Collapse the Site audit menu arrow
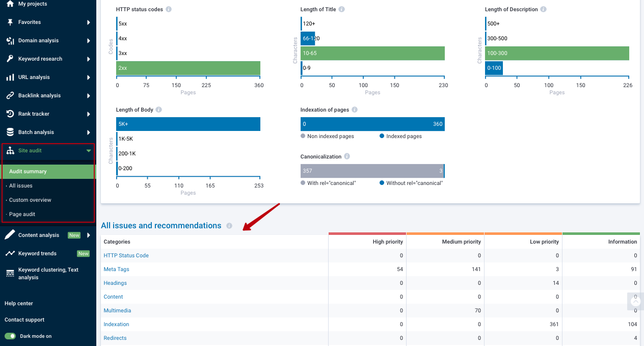 [89, 151]
